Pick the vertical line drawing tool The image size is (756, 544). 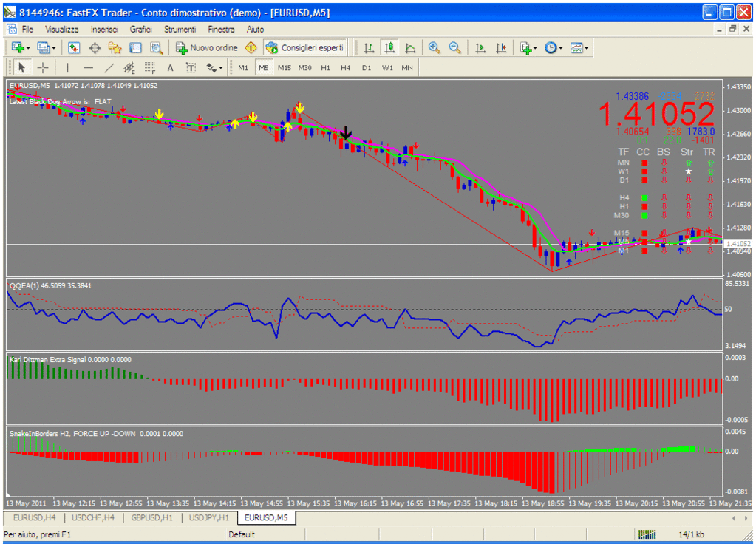pos(67,68)
